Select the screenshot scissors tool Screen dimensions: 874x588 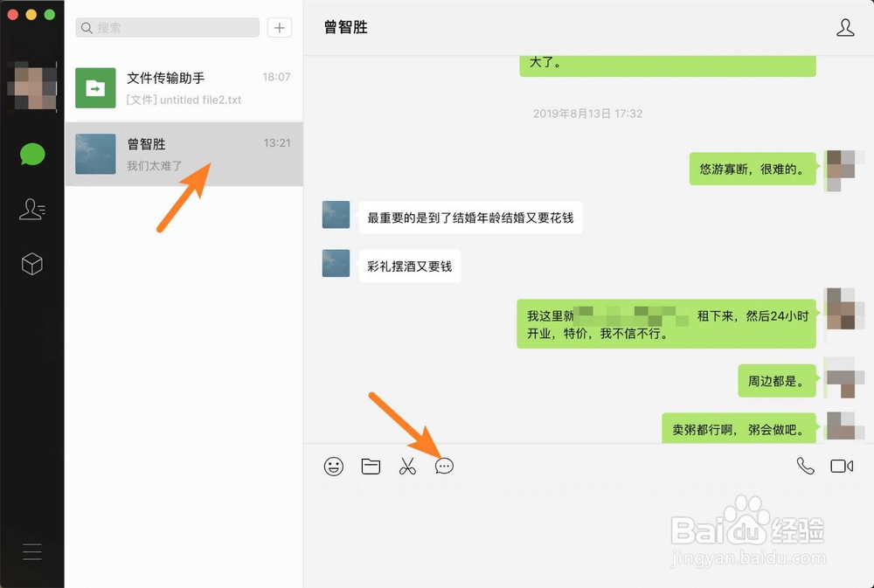pos(407,466)
